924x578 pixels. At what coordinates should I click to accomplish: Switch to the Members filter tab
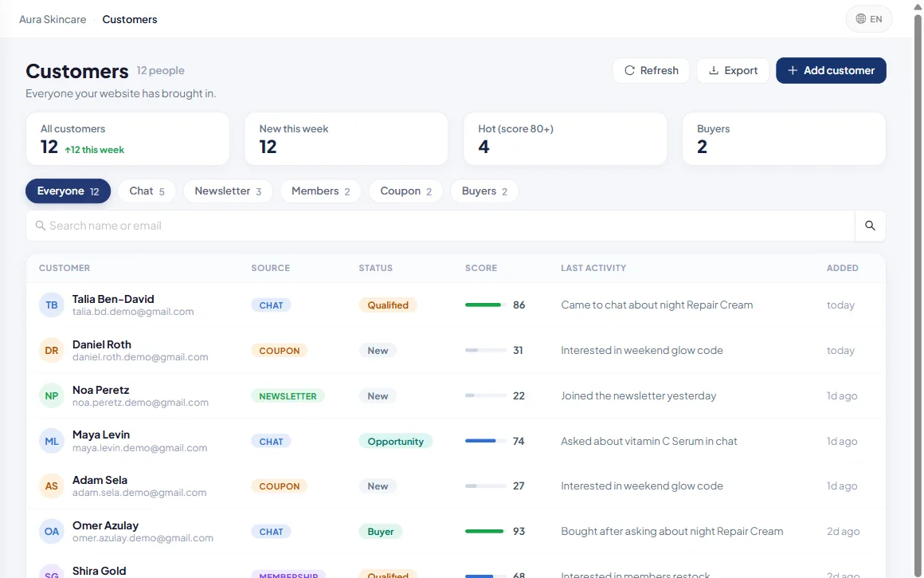point(320,191)
